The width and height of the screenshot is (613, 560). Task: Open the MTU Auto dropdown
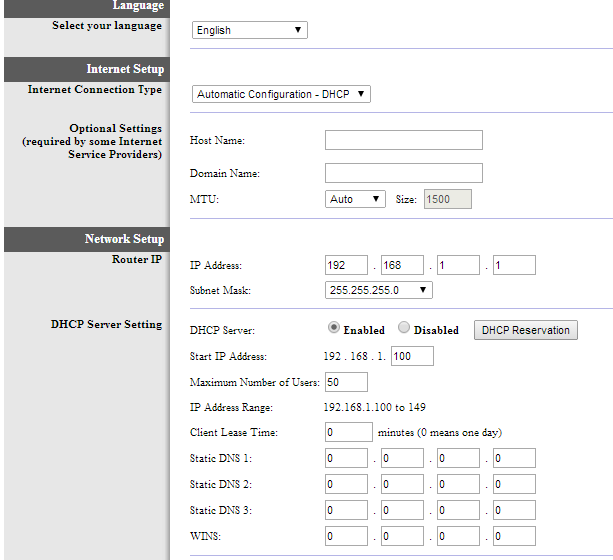point(355,199)
